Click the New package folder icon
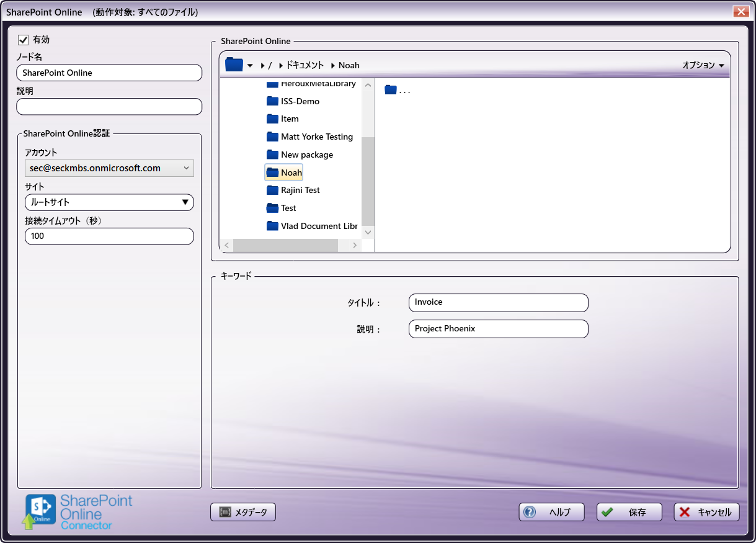 coord(272,155)
